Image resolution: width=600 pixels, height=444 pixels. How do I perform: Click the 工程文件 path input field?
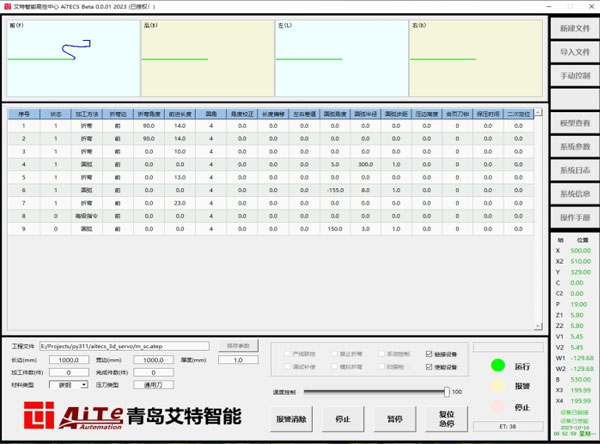[130, 347]
